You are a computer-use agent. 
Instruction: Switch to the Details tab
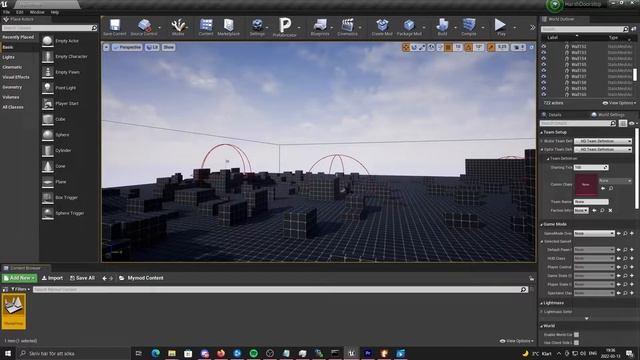pos(552,115)
